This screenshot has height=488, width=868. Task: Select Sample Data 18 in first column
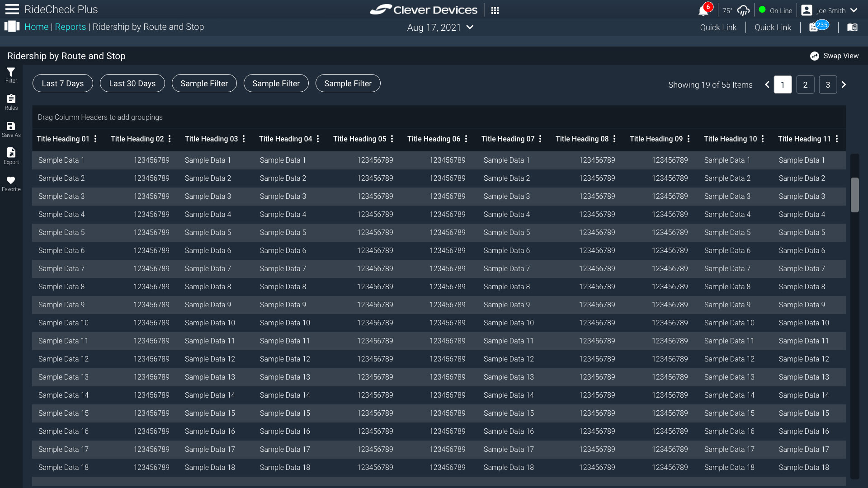click(x=63, y=468)
